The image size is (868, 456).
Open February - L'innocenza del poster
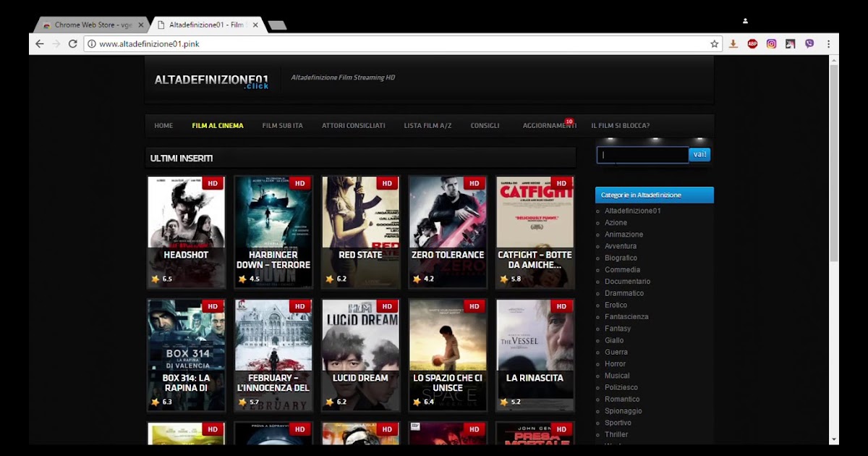[x=273, y=355]
